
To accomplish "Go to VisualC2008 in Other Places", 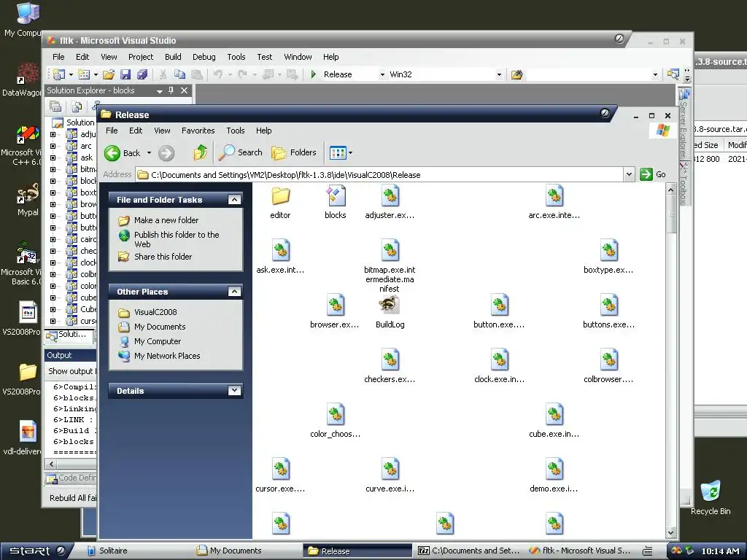I will 155,312.
